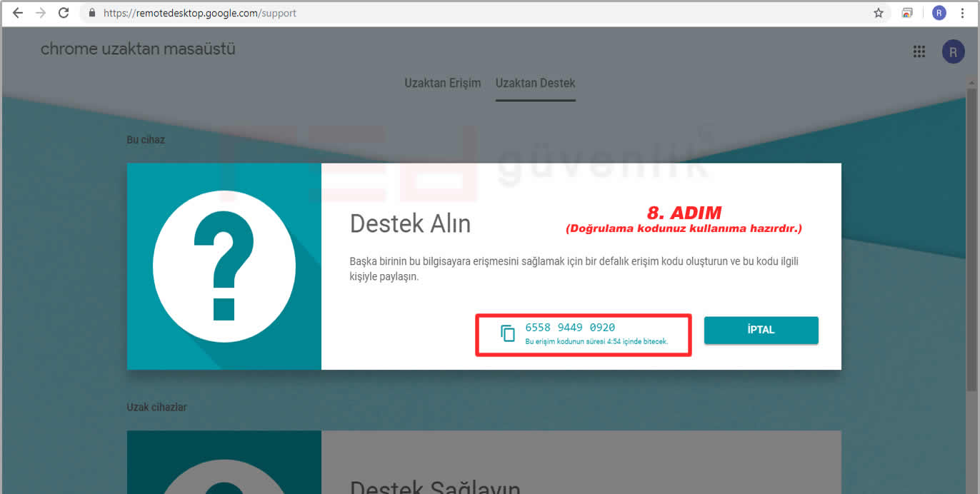
Task: Click the Uzak cihazlar section label
Action: tap(156, 407)
